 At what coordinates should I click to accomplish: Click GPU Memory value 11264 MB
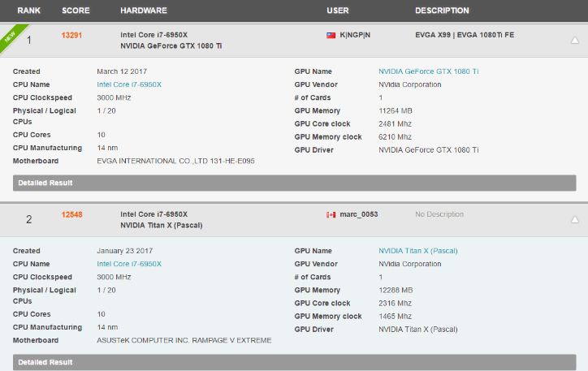pos(396,111)
